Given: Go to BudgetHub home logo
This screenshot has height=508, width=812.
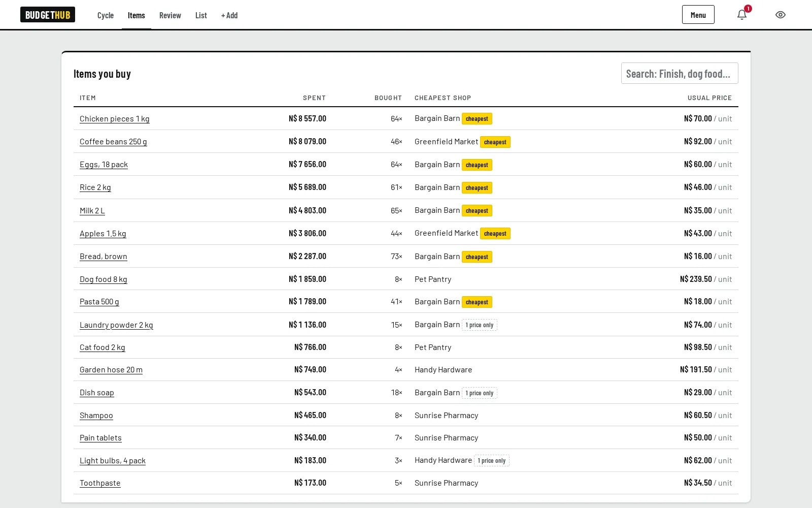Looking at the screenshot, I should pyautogui.click(x=48, y=15).
